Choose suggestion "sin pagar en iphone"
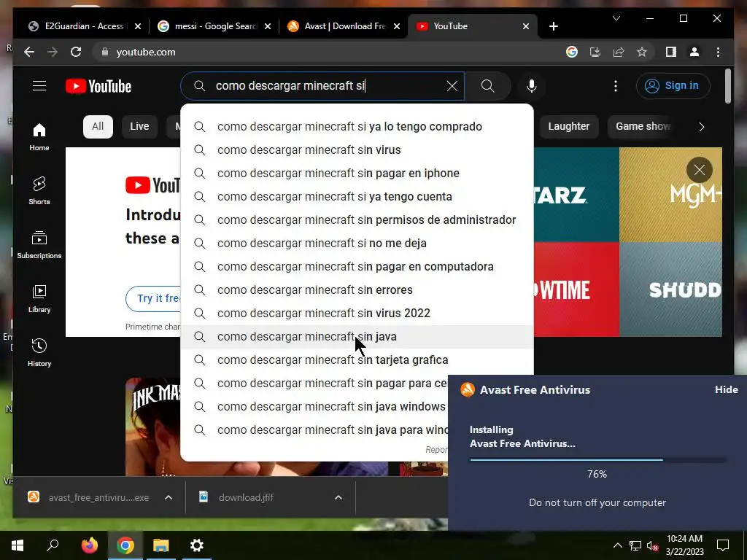This screenshot has width=747, height=560. [x=357, y=174]
